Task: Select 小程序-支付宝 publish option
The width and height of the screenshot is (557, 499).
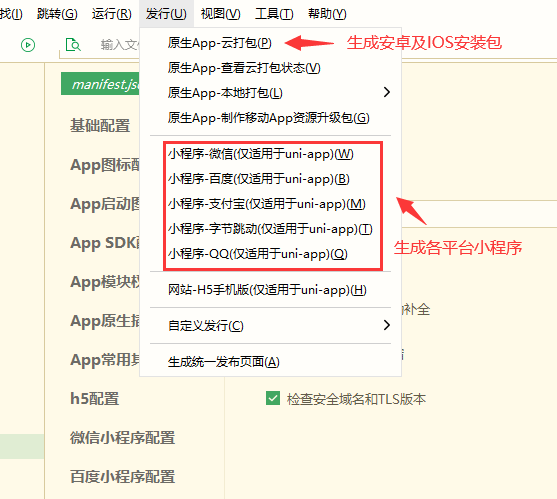Action: point(267,204)
